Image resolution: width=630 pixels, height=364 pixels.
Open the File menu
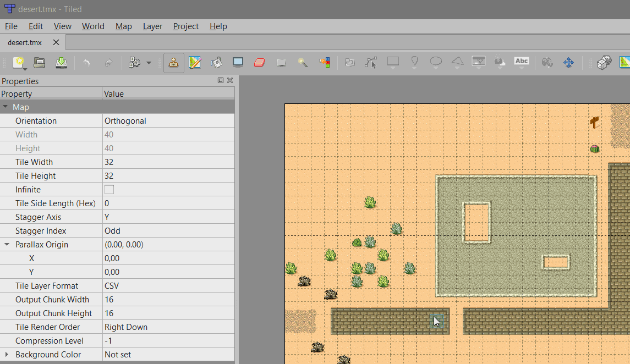(11, 26)
